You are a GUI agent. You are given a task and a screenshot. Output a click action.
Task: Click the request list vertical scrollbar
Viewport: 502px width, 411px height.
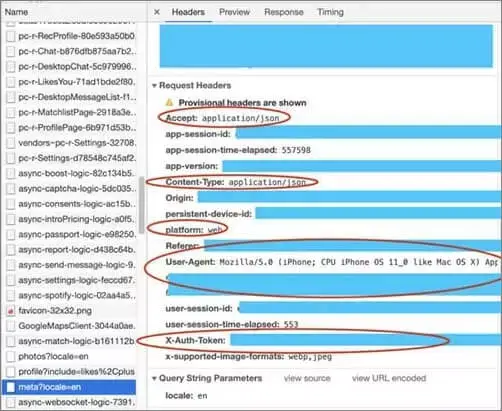tap(142, 205)
